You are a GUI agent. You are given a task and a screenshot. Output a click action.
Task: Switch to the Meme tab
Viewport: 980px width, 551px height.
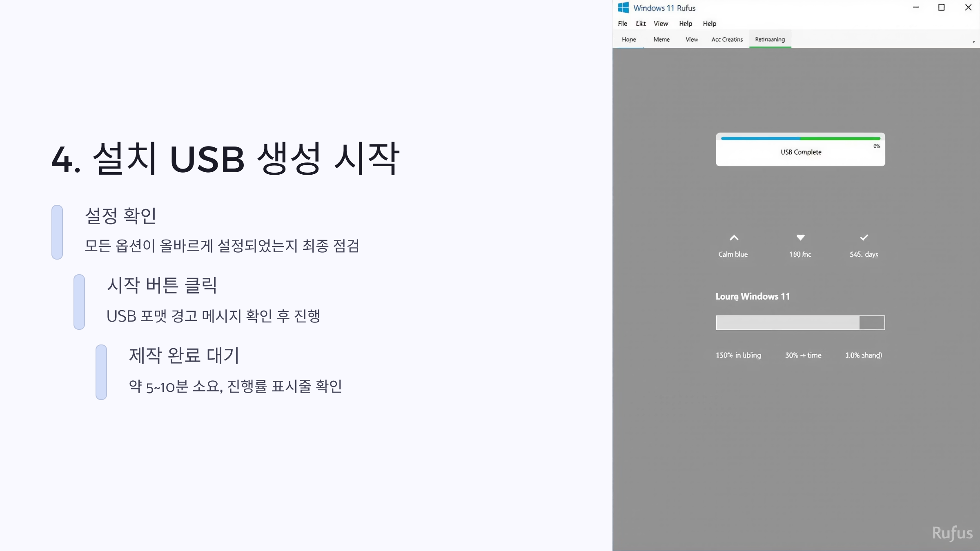[x=661, y=40]
